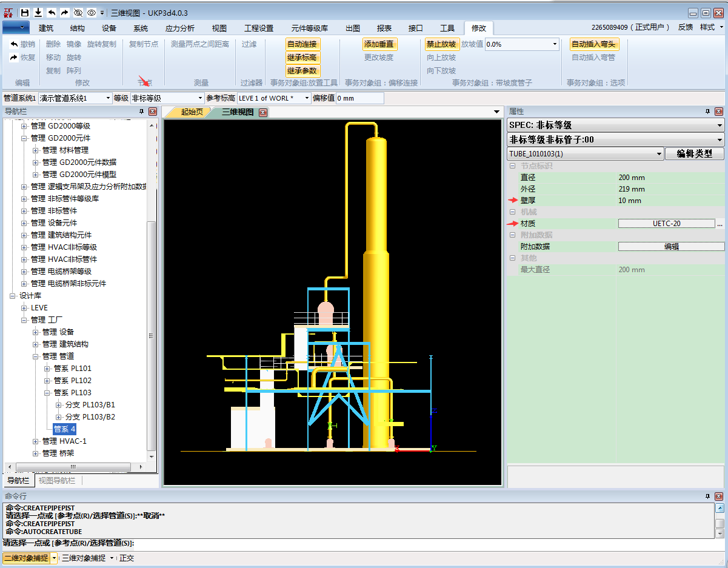Click the 偏移值 input field
Image resolution: width=728 pixels, height=568 pixels.
point(359,98)
